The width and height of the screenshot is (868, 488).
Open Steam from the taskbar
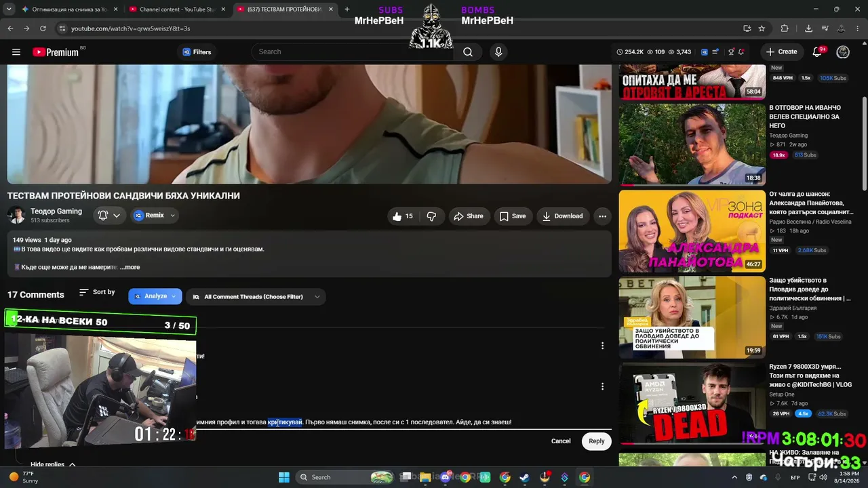coord(525,477)
